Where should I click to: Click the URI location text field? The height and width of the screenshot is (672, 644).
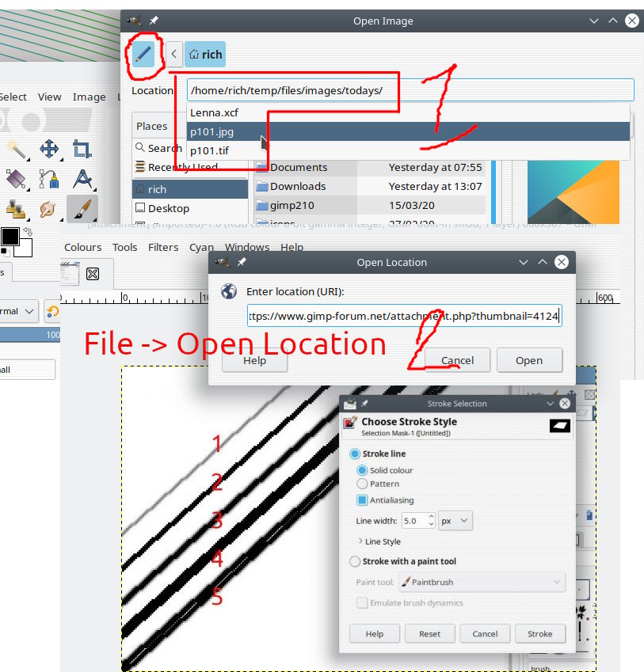404,316
